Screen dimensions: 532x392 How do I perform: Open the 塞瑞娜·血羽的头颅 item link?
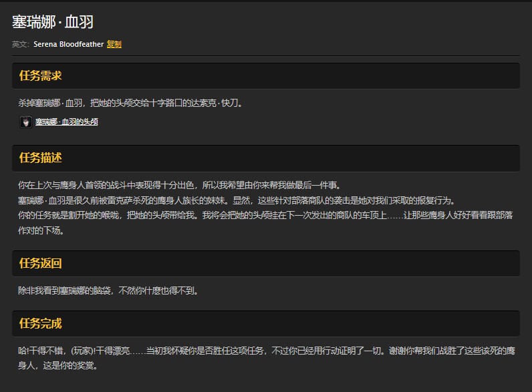point(67,122)
